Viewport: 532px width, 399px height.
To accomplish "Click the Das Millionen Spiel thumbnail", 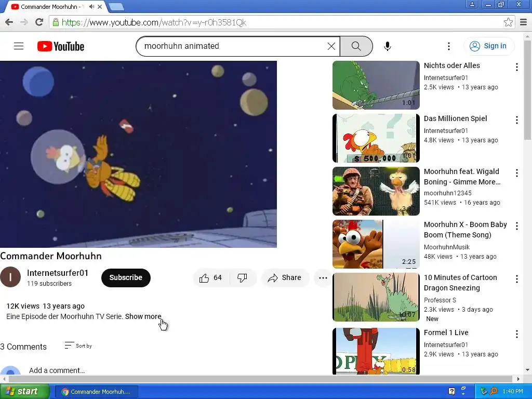I will (376, 138).
